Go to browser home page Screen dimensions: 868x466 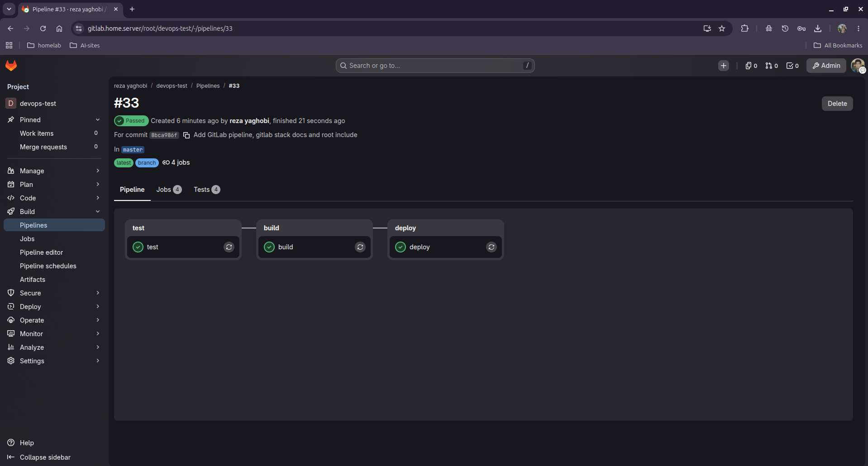coord(59,29)
